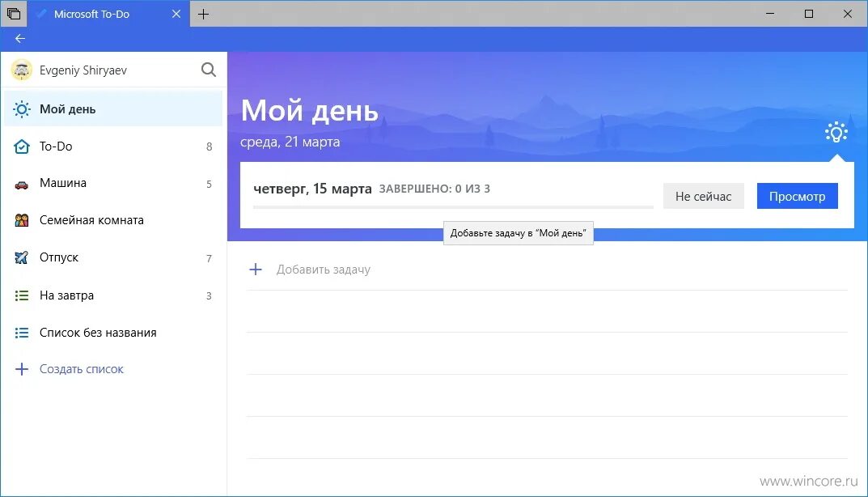Click the list icon for На завтра

pyautogui.click(x=22, y=295)
